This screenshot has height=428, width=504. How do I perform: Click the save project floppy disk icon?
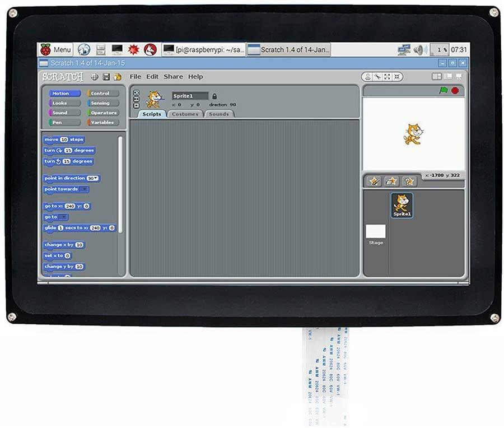[x=106, y=77]
